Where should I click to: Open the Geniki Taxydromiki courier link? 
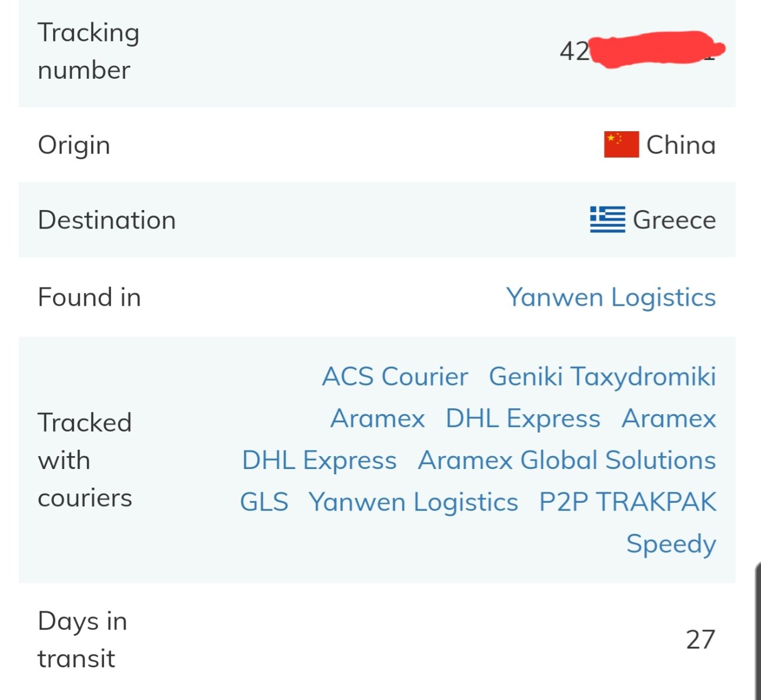(x=602, y=376)
